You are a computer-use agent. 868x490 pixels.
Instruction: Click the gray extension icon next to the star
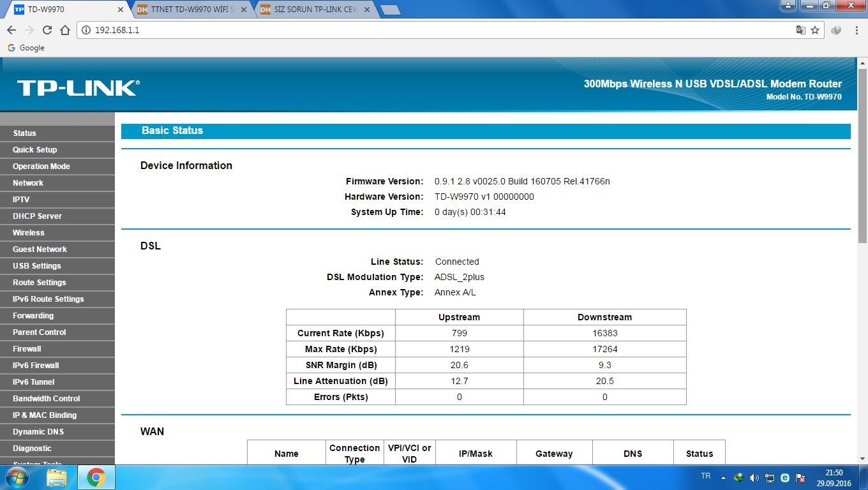coord(836,30)
